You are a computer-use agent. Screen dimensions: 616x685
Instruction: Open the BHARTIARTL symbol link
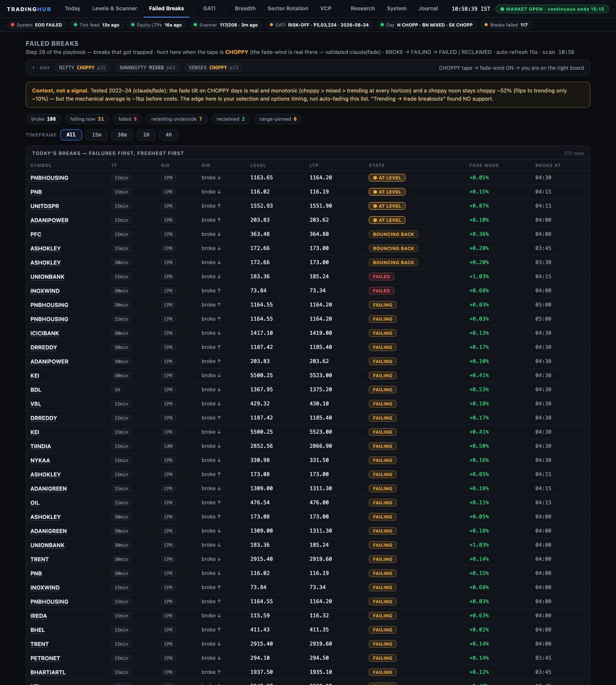click(x=48, y=672)
